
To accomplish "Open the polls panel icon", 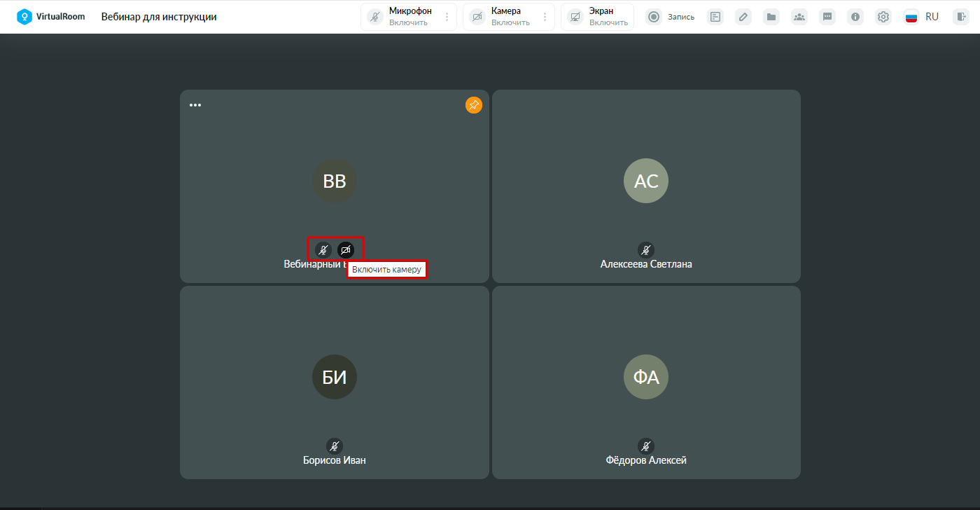I will click(715, 17).
